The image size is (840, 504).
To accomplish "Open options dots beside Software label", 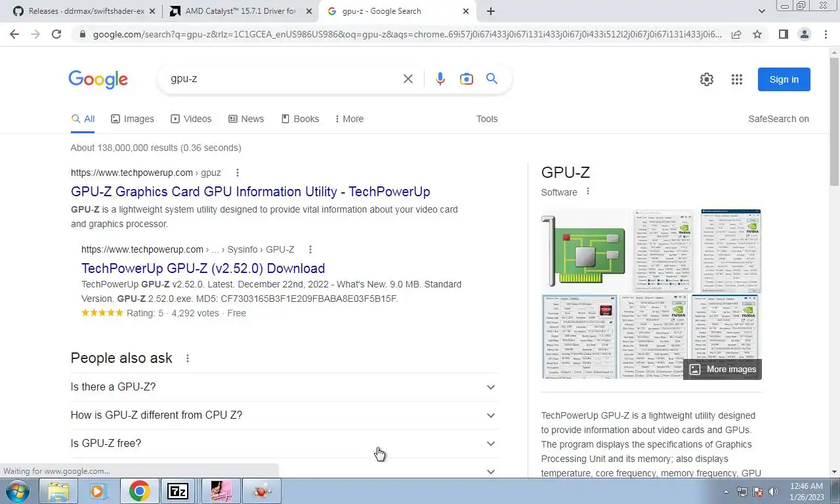I will [x=588, y=192].
